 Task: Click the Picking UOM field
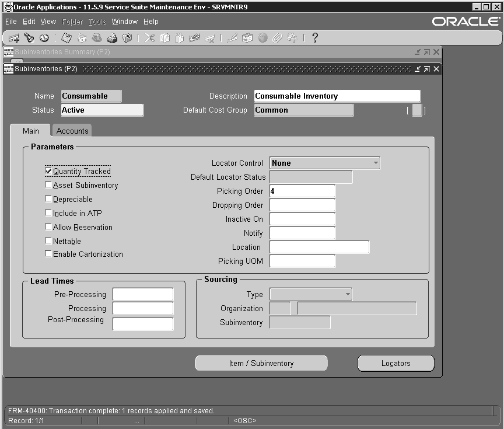tap(303, 261)
